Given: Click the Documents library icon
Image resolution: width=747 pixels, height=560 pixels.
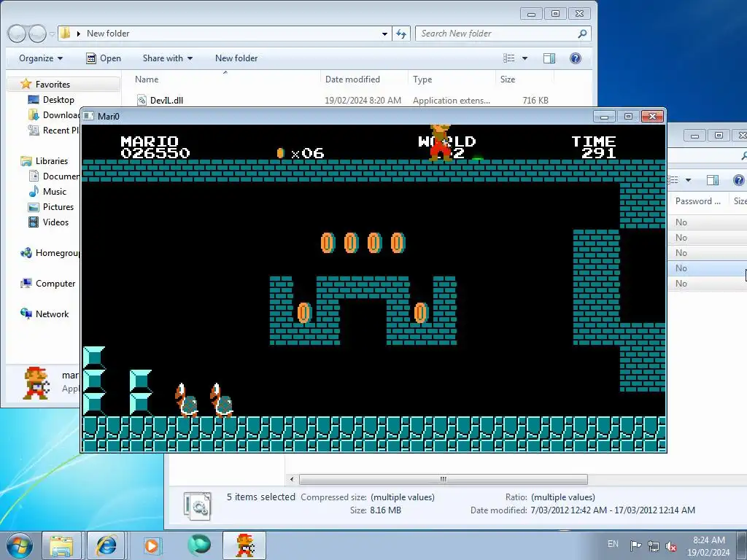Looking at the screenshot, I should [34, 176].
